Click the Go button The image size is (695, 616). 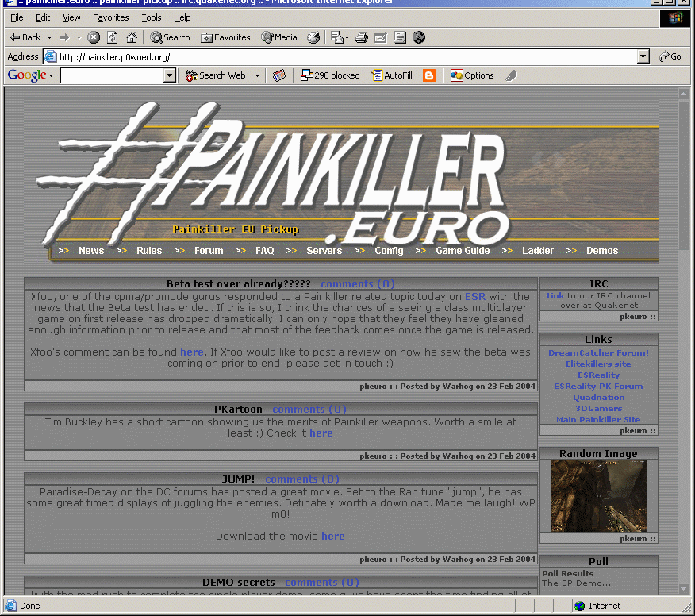[670, 57]
